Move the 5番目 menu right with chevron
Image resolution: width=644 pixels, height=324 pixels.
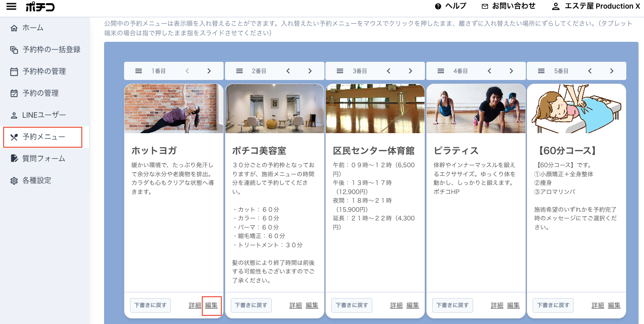(612, 71)
